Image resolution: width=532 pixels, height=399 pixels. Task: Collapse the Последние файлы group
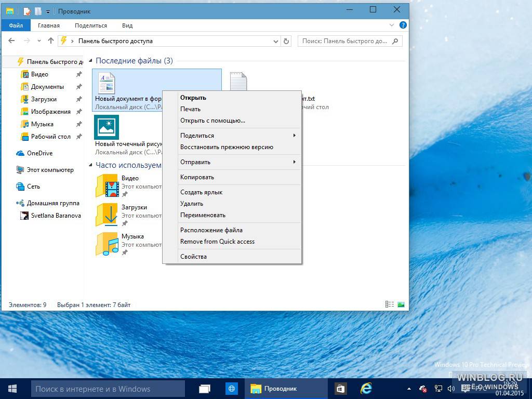(x=90, y=61)
